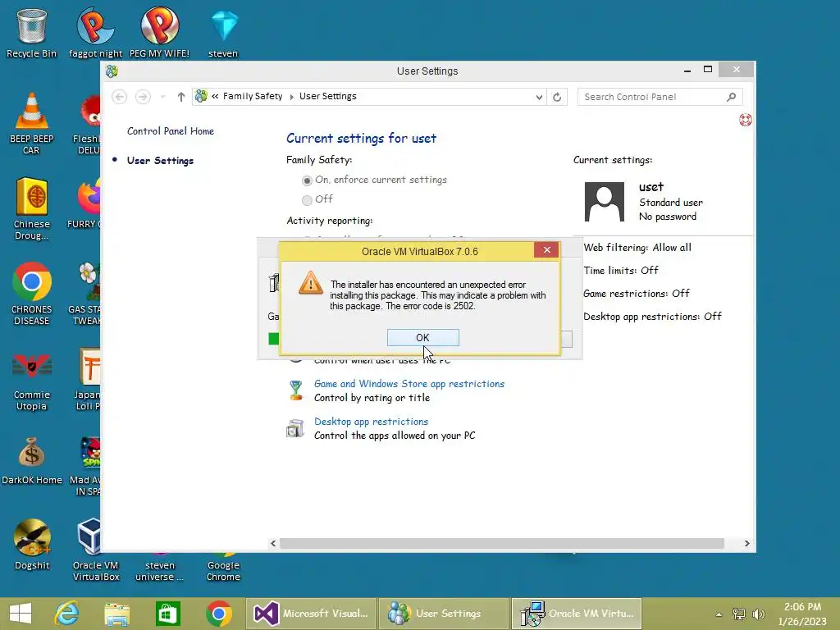840x630 pixels.
Task: Open the Windows Store taskbar icon
Action: (x=167, y=614)
